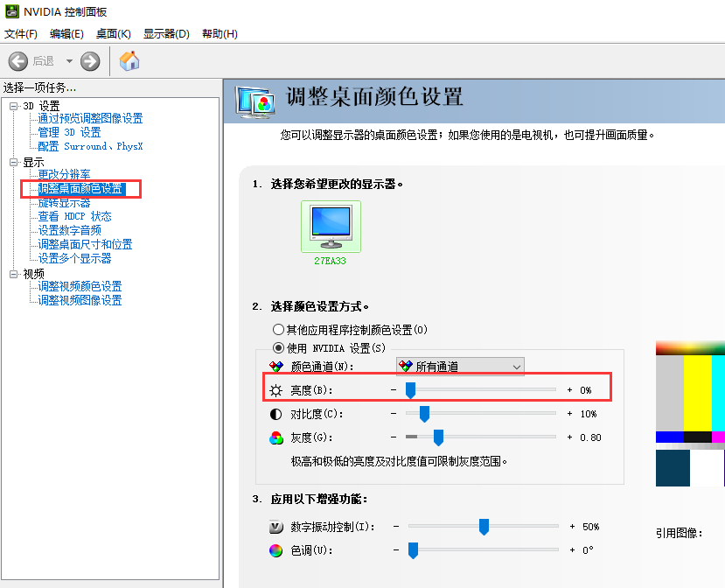Image resolution: width=725 pixels, height=588 pixels.
Task: Click the 3D 设置 tree label
Action: tap(42, 106)
